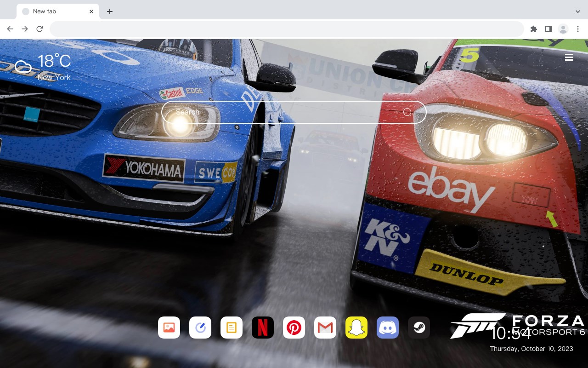Open the hamburger menu on page
This screenshot has height=368, width=588.
coord(569,57)
